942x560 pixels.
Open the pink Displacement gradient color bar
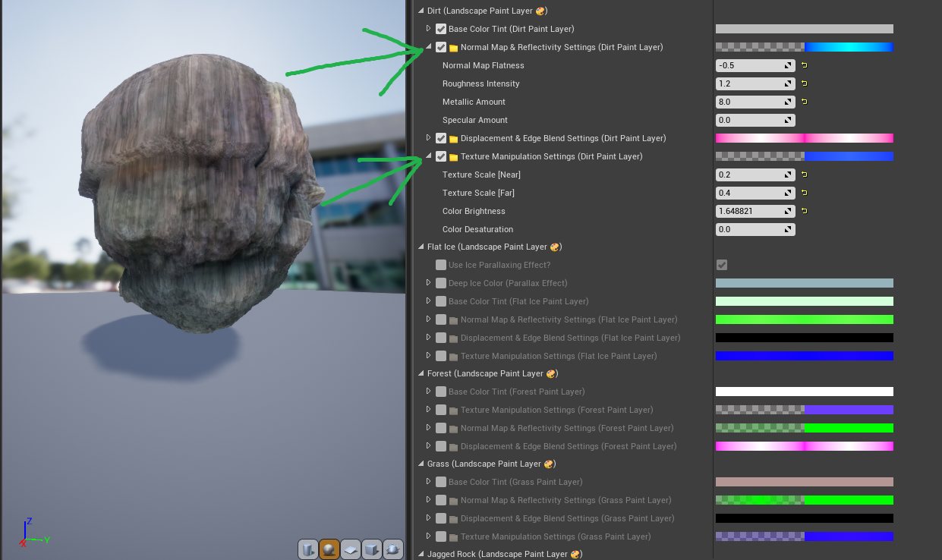[803, 138]
